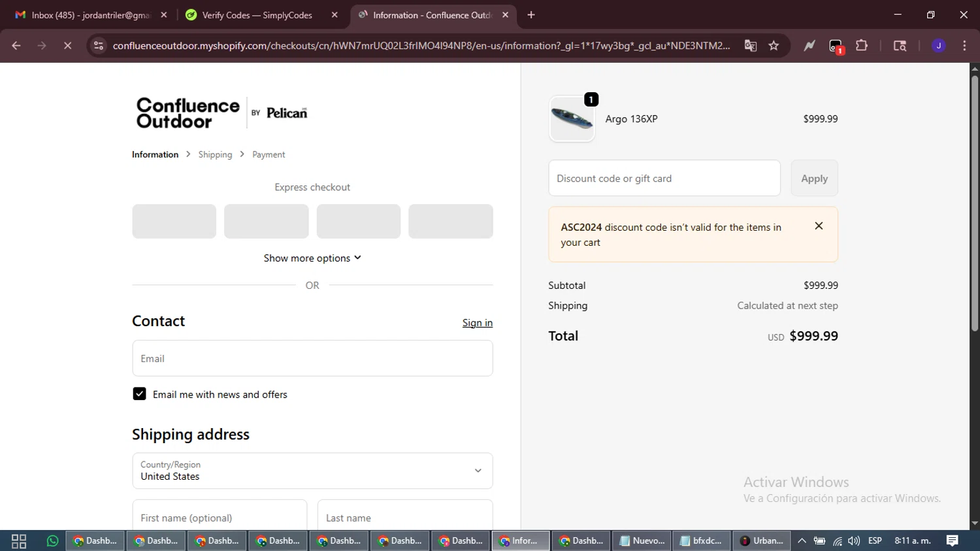Open a new browser tab
The width and height of the screenshot is (980, 551).
click(x=531, y=15)
